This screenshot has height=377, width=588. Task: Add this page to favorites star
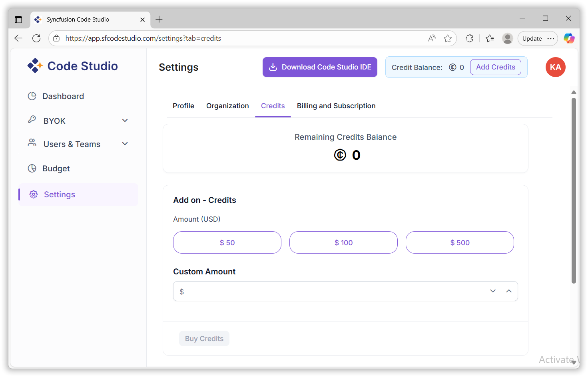pos(448,38)
